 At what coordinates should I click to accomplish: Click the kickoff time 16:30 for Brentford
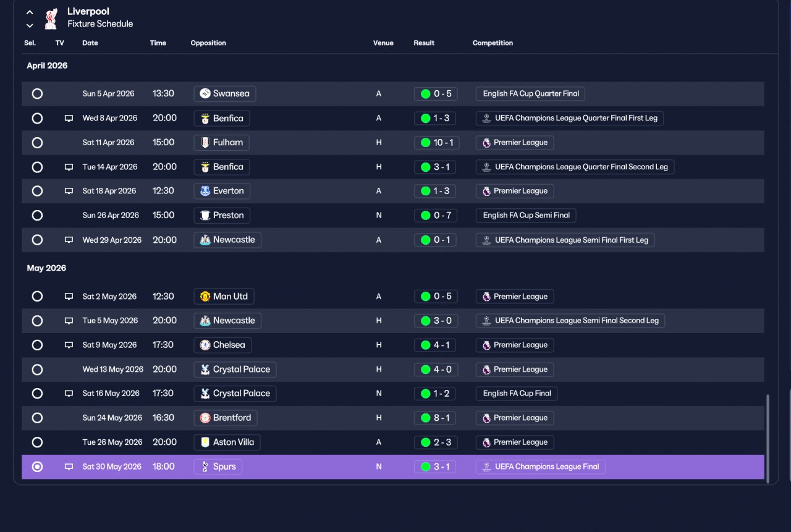(x=164, y=418)
